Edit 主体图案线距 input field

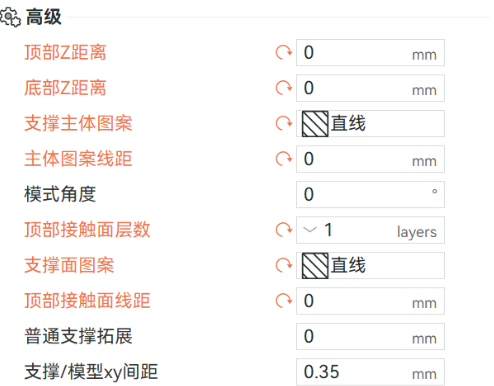tap(370, 159)
